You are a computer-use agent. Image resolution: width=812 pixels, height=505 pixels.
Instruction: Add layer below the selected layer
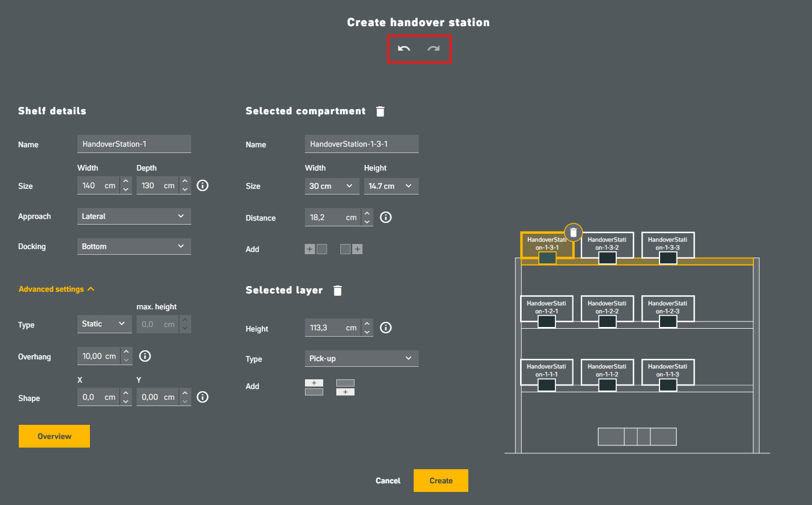pyautogui.click(x=345, y=387)
